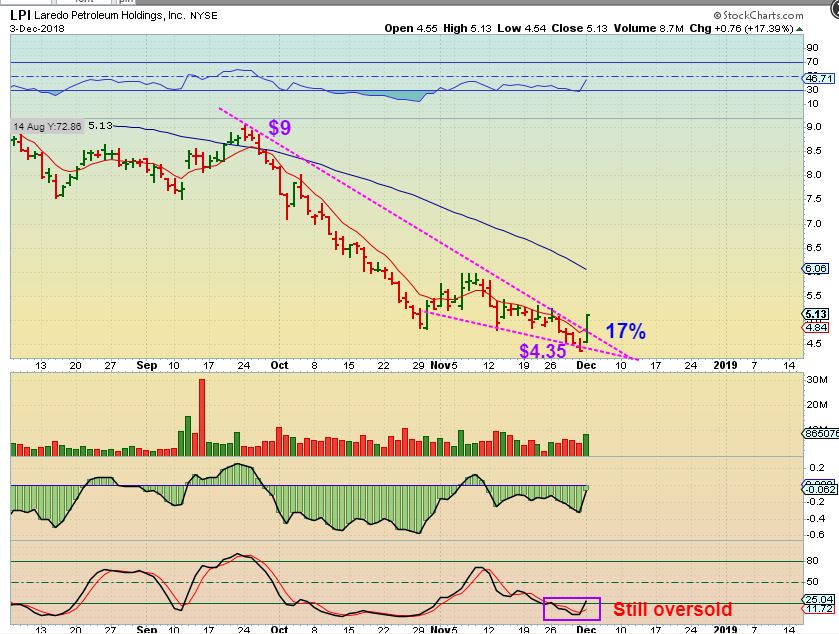The image size is (839, 634).
Task: Click the -0.6 money flow axis label
Action: click(x=815, y=535)
